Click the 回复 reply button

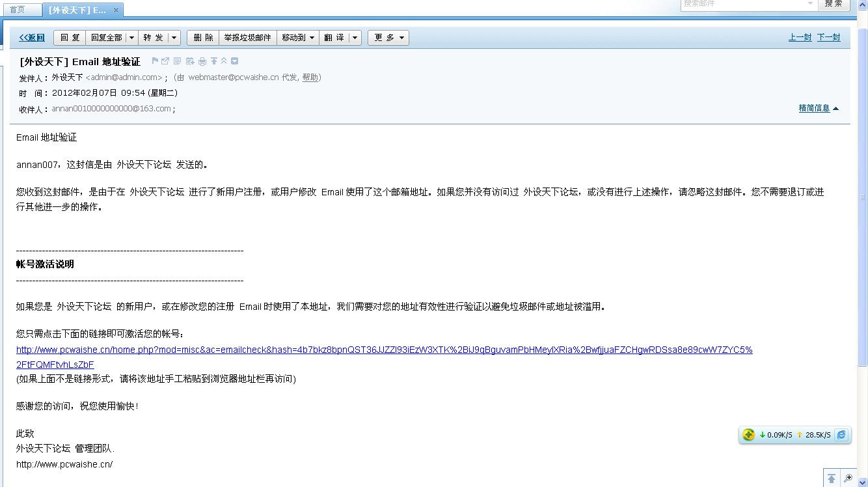tap(70, 38)
